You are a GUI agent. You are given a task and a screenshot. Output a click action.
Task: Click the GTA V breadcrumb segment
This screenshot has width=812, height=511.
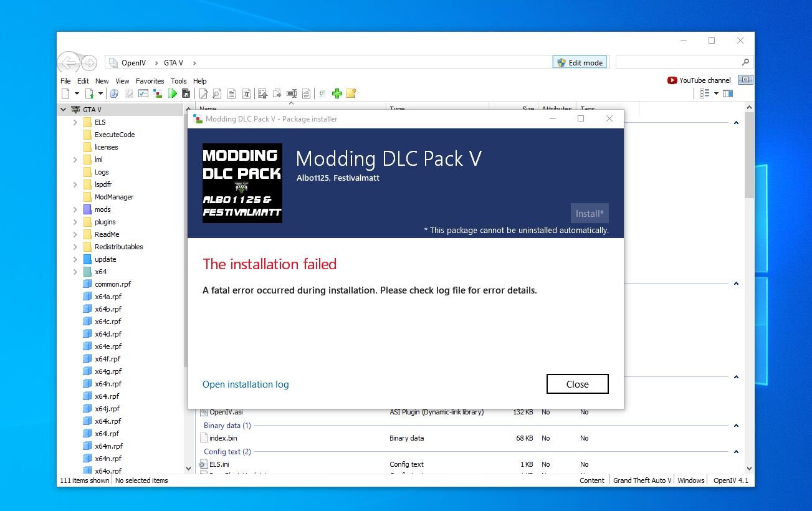pos(173,63)
